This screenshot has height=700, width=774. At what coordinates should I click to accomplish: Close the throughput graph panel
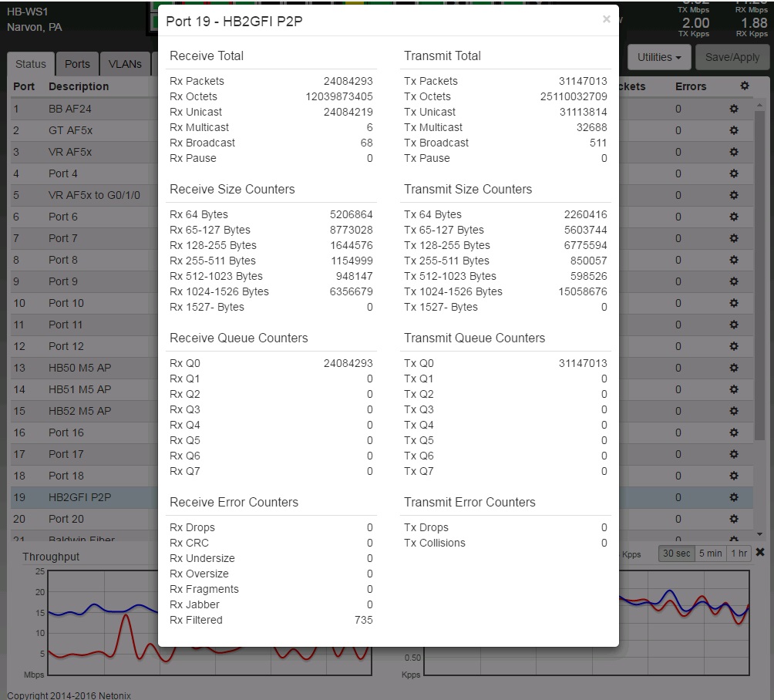click(x=760, y=552)
